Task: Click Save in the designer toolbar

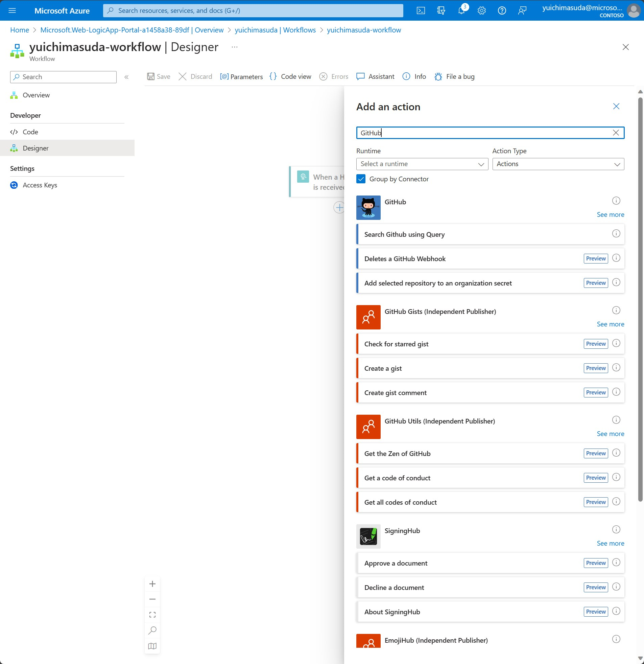Action: [x=159, y=76]
